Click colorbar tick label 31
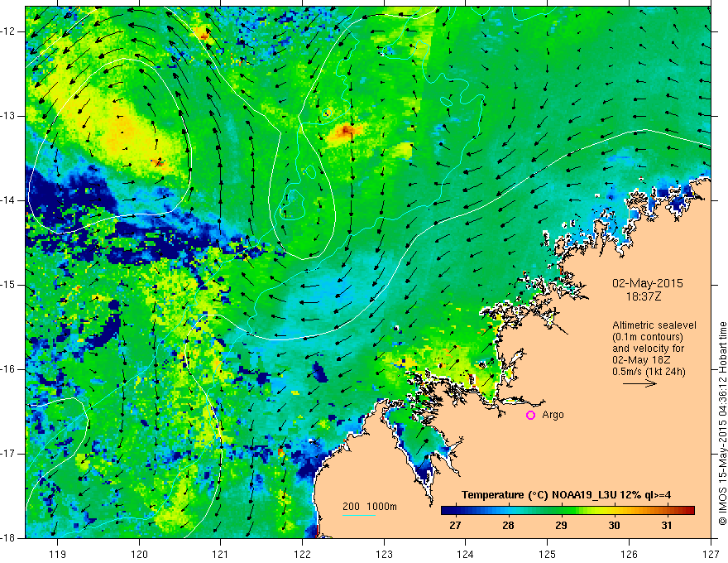Image resolution: width=728 pixels, height=563 pixels. (x=666, y=526)
